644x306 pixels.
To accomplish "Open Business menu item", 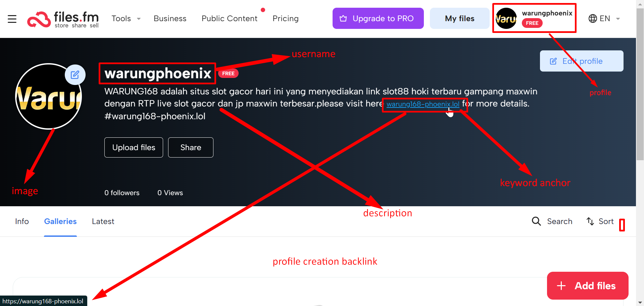I will 170,18.
